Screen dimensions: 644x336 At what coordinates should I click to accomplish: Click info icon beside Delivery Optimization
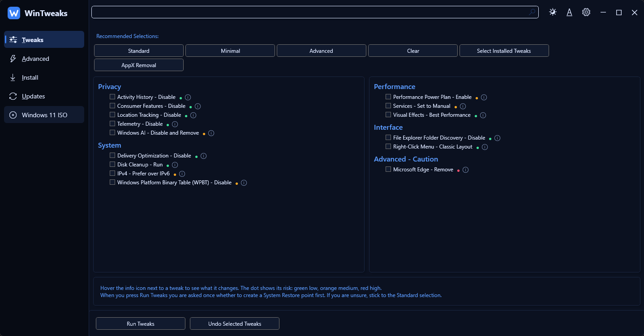click(x=203, y=156)
